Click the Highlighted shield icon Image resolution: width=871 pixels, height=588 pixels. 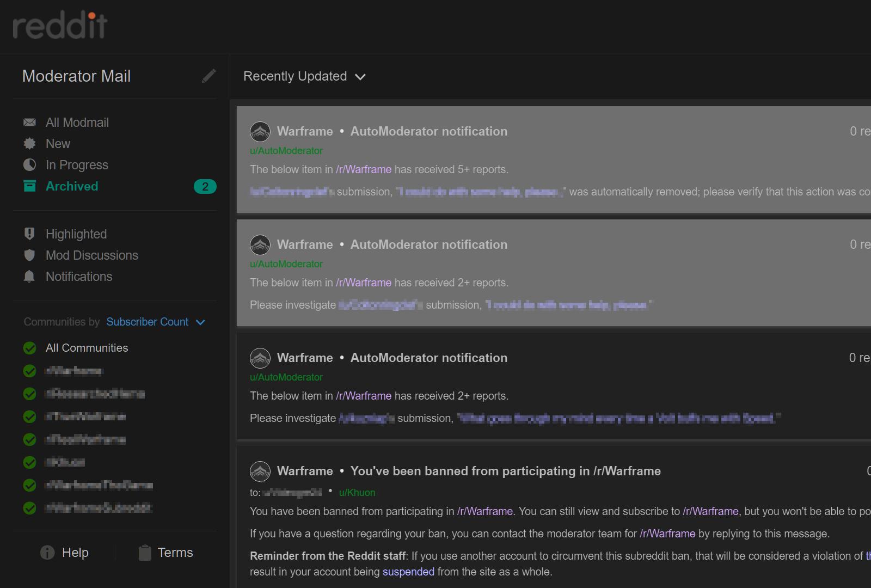coord(29,234)
